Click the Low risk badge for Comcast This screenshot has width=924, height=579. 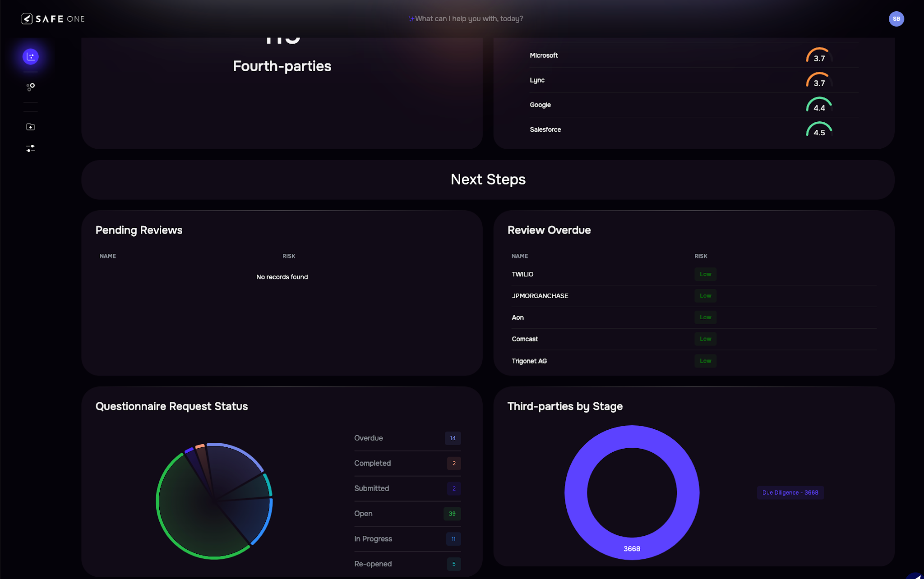(705, 339)
